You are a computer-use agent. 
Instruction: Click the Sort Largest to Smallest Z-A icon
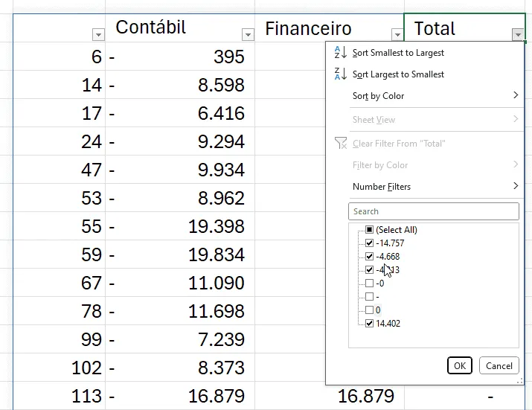340,74
